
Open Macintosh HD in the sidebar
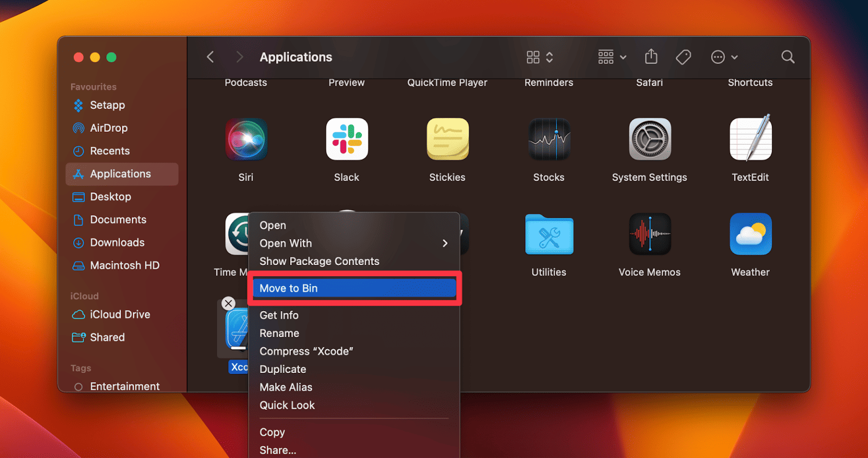coord(122,265)
